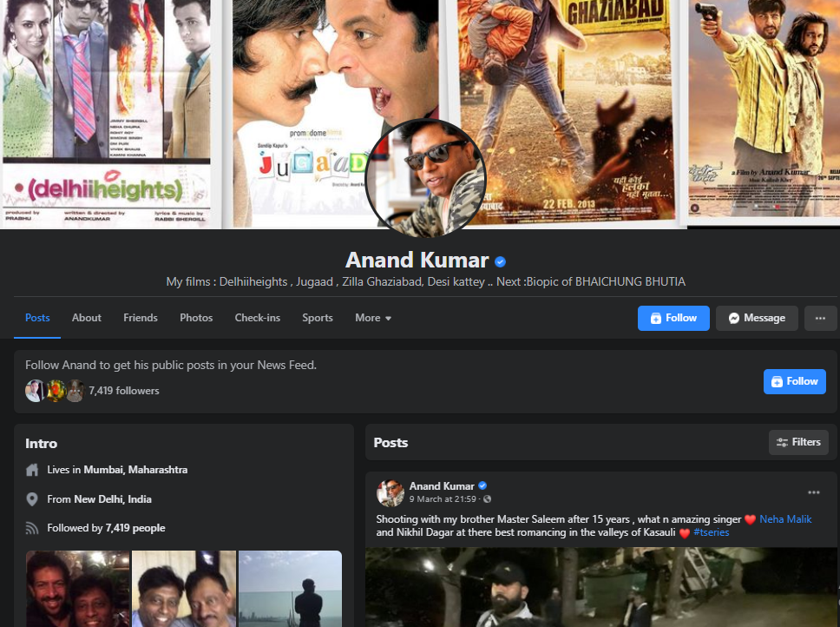
Task: Click the 7,419 followers text
Action: [x=124, y=391]
